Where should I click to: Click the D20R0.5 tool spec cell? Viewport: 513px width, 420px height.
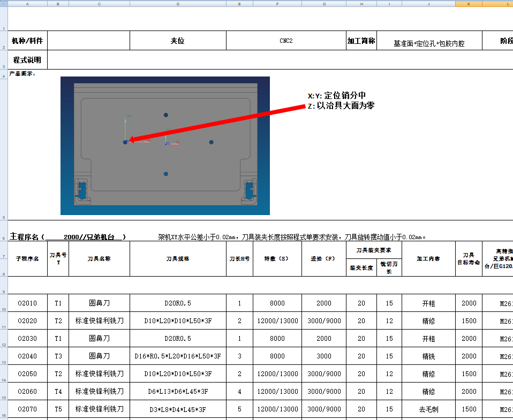[x=178, y=303]
